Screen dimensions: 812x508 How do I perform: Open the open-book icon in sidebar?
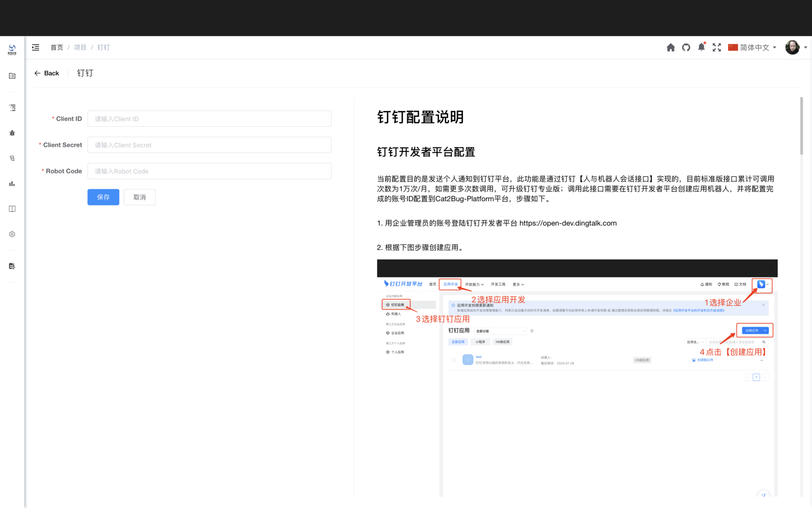[x=12, y=209]
